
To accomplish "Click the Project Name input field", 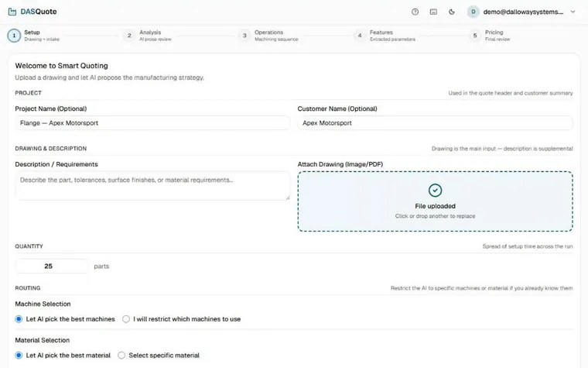I will (x=152, y=123).
